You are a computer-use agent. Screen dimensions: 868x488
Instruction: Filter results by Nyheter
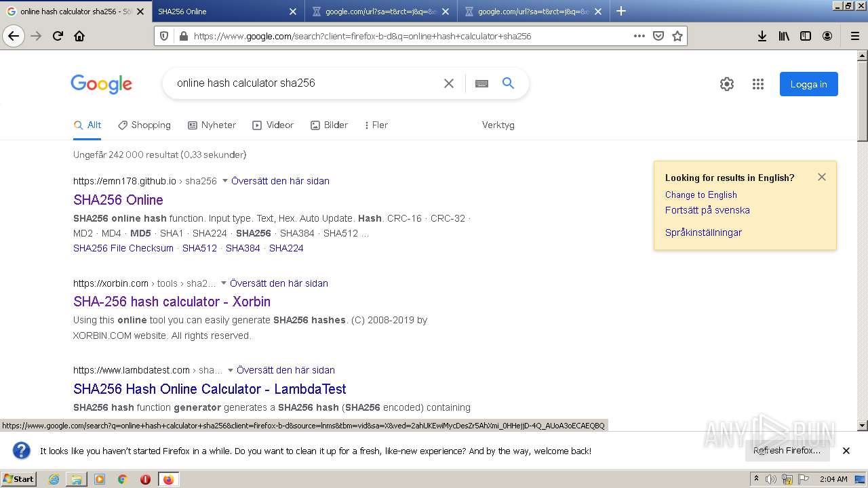[x=212, y=125]
